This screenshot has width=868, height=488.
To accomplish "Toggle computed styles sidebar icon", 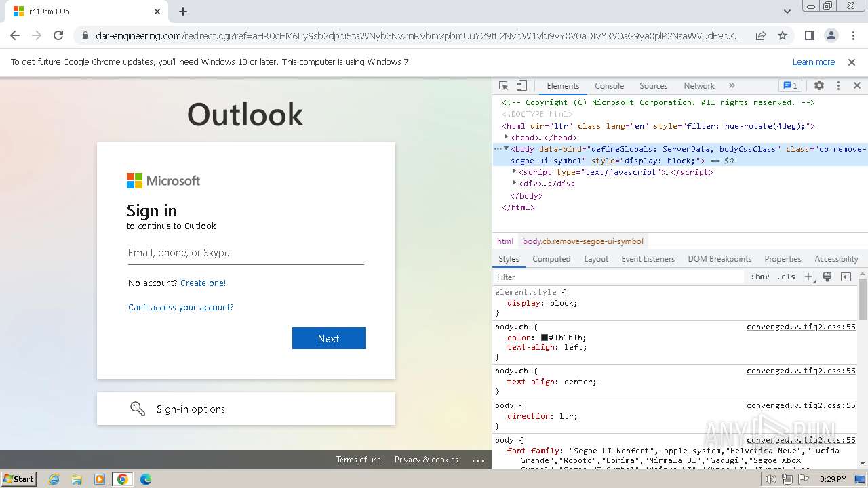I will (846, 277).
